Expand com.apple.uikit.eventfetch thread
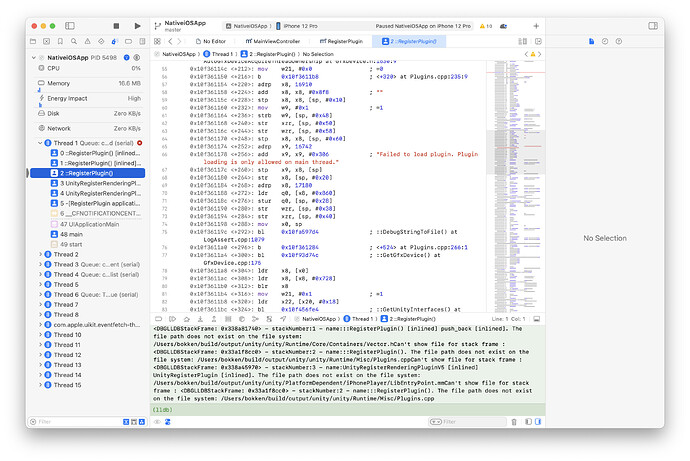The width and height of the screenshot is (690, 461). [40, 325]
